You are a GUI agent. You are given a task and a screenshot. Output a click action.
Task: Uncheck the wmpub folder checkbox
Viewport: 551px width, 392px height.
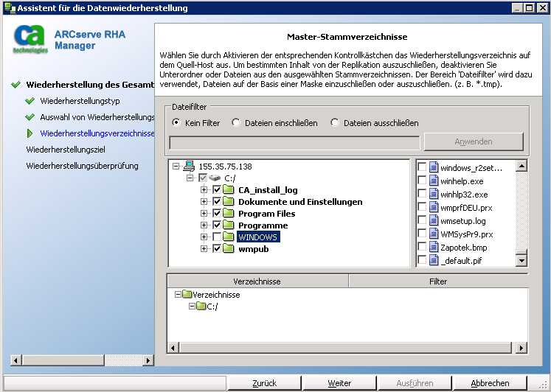pyautogui.click(x=217, y=249)
